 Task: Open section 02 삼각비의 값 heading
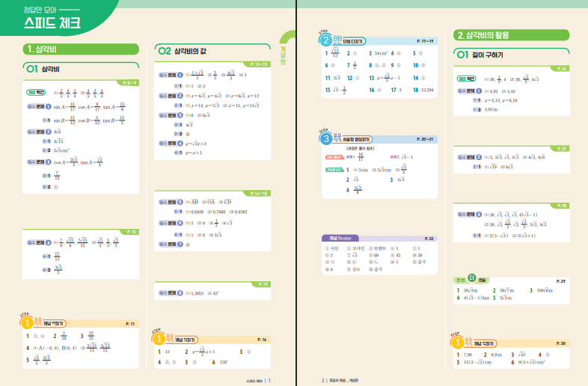click(187, 49)
